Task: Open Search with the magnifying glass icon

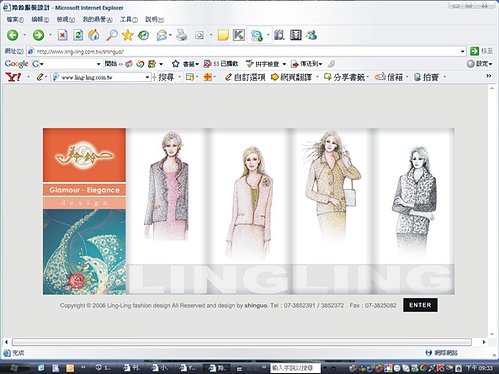Action: (x=111, y=35)
